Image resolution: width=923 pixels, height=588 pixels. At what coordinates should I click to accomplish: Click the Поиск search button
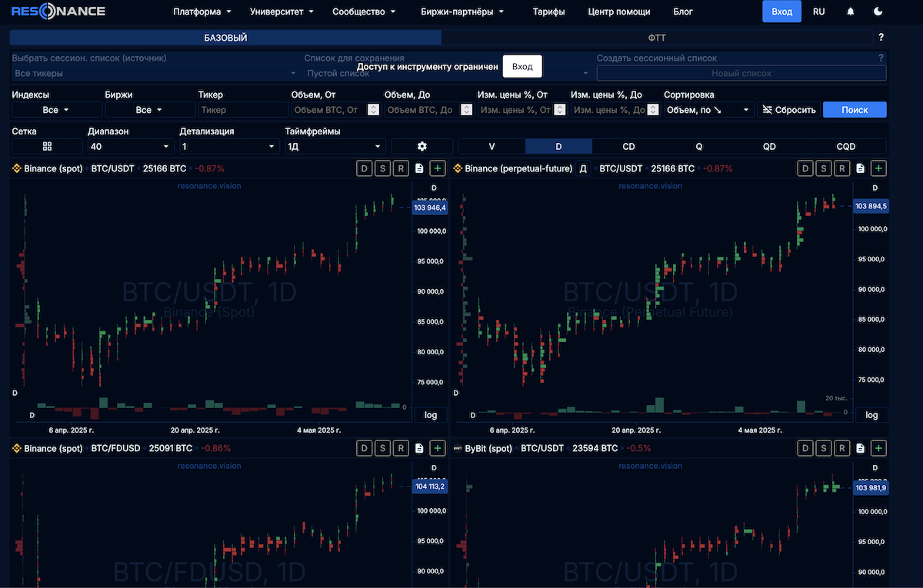click(855, 110)
